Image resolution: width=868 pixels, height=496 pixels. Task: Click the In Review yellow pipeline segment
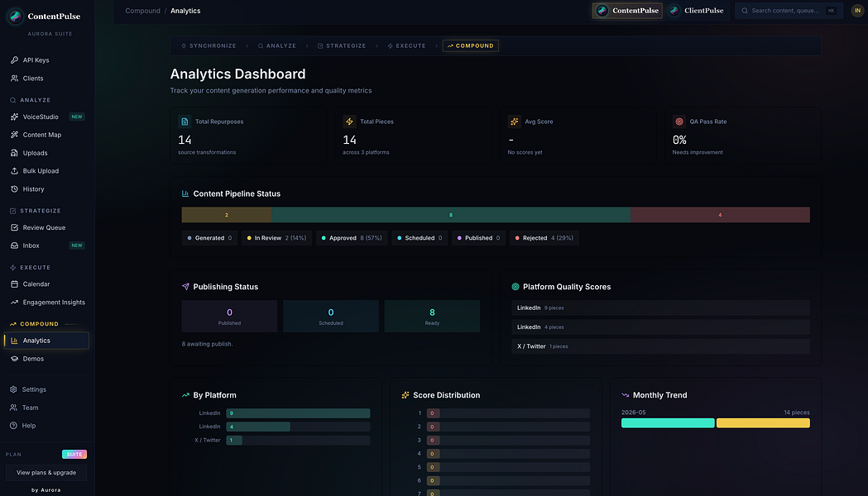click(x=227, y=215)
